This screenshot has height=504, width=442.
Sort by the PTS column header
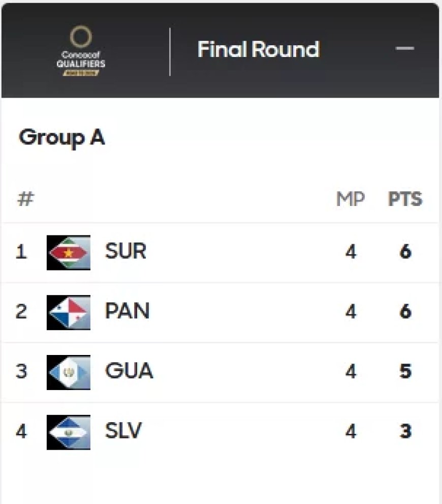pyautogui.click(x=405, y=199)
